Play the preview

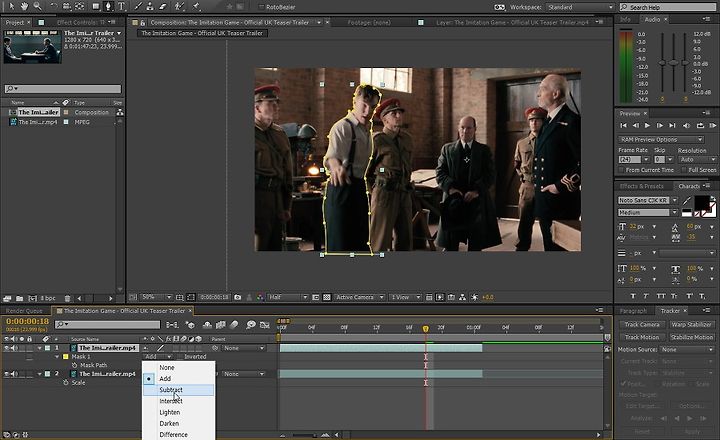(x=647, y=125)
